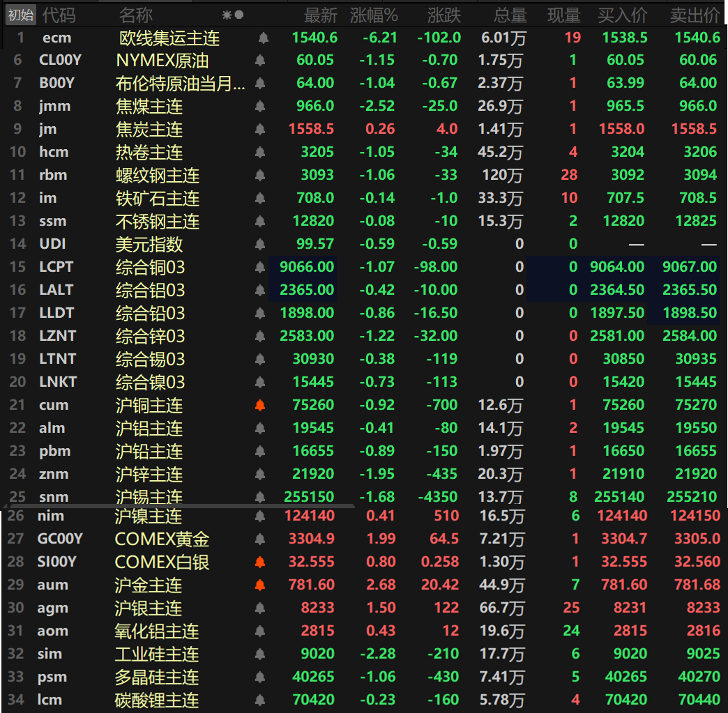Click the 代码 column header
728x713 pixels.
click(x=59, y=15)
